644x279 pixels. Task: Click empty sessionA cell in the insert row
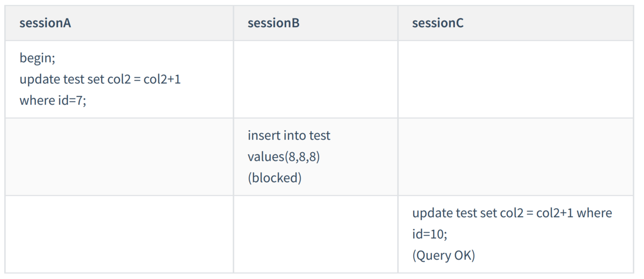coord(119,157)
